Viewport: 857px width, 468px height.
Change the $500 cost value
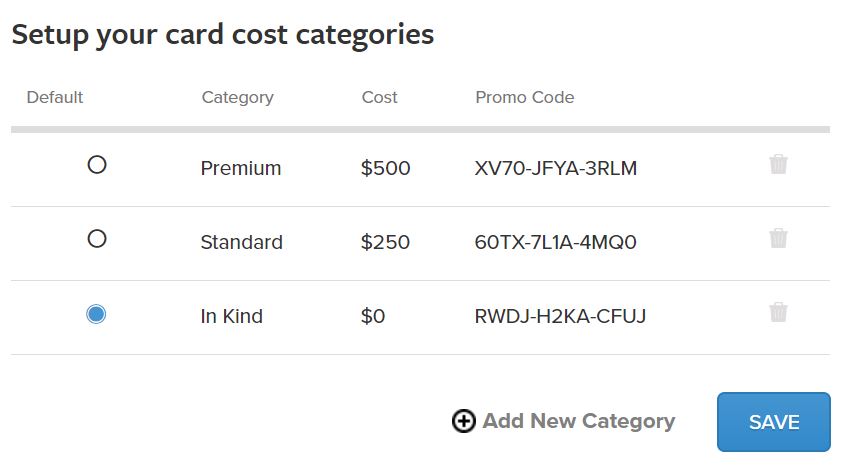pos(385,168)
